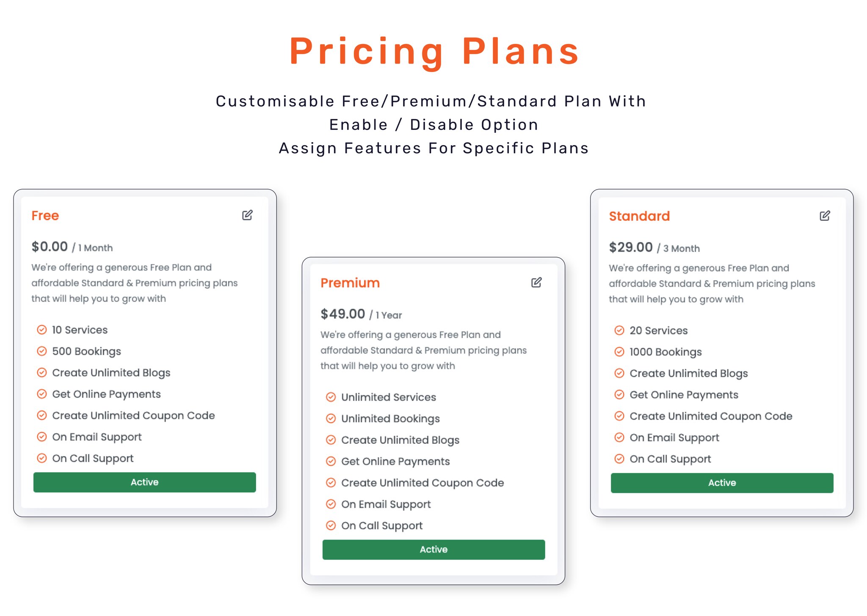Click check icon beside 10 Services
This screenshot has height=616, width=867.
(42, 330)
